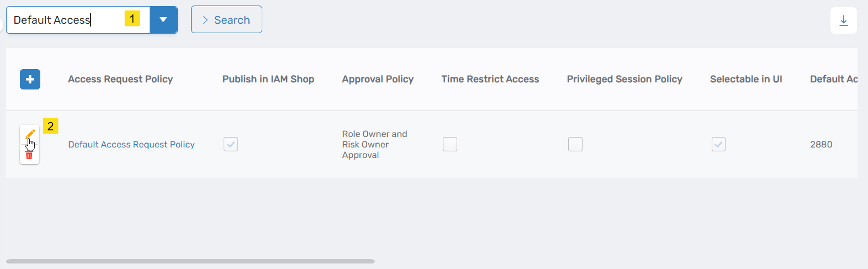Select the Approval Policy column header
868x269 pixels.
point(378,79)
